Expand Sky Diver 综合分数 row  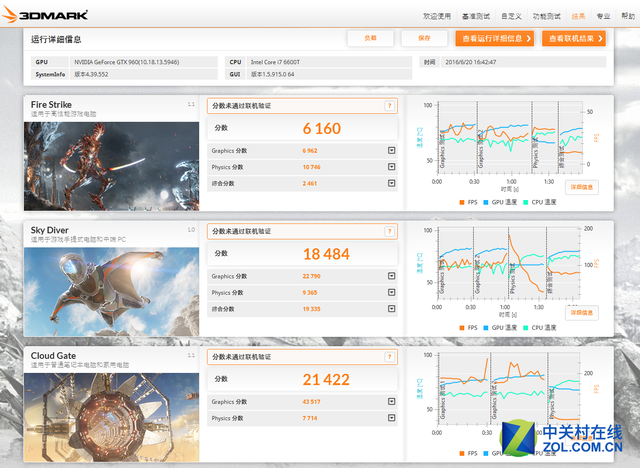(x=391, y=309)
